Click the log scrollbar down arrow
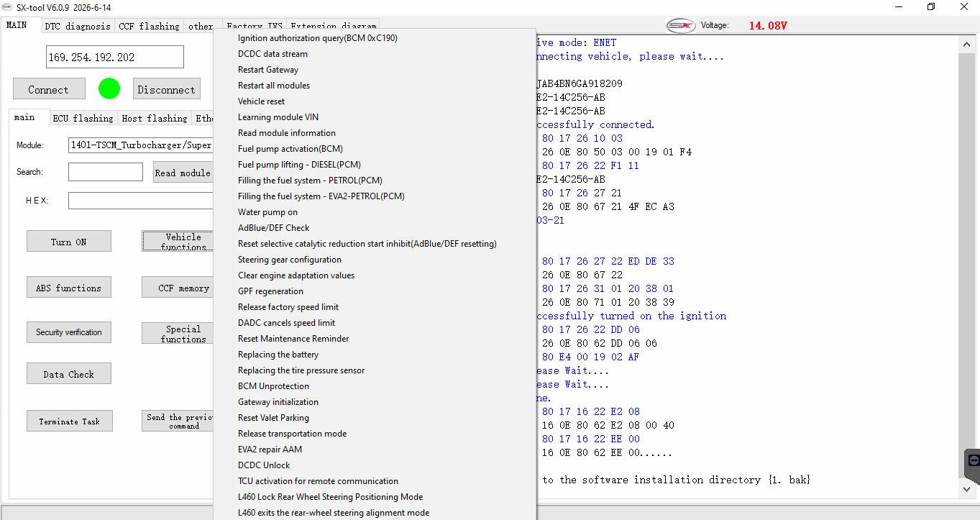980x520 pixels. pyautogui.click(x=967, y=488)
